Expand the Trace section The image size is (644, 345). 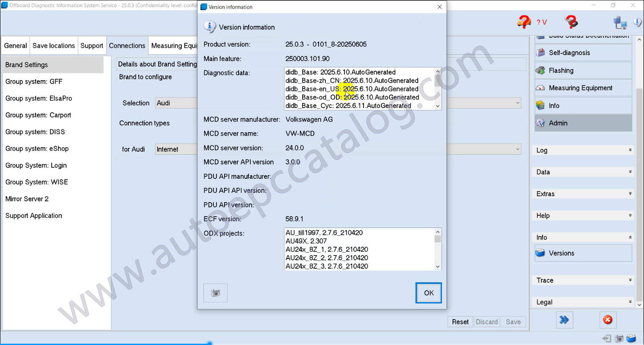tap(583, 280)
